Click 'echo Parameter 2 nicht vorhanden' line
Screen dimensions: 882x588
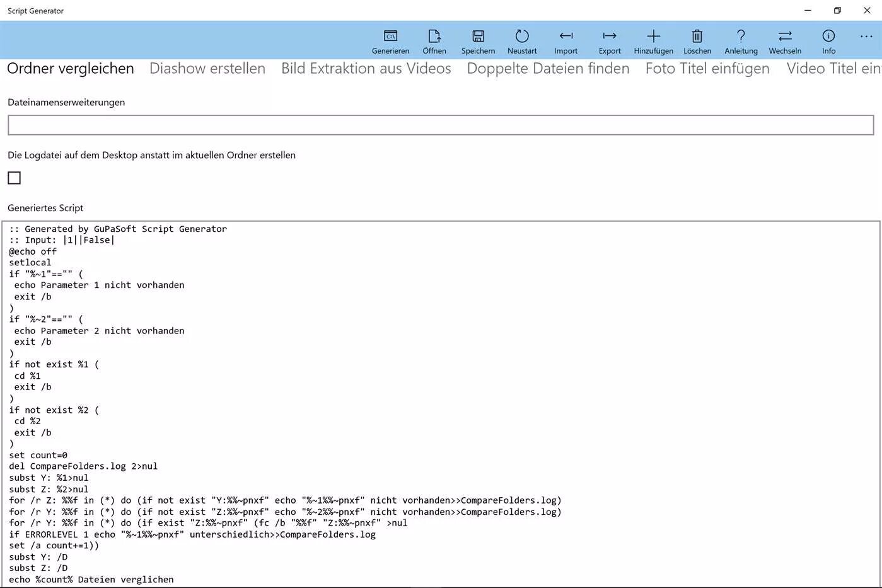tap(99, 331)
